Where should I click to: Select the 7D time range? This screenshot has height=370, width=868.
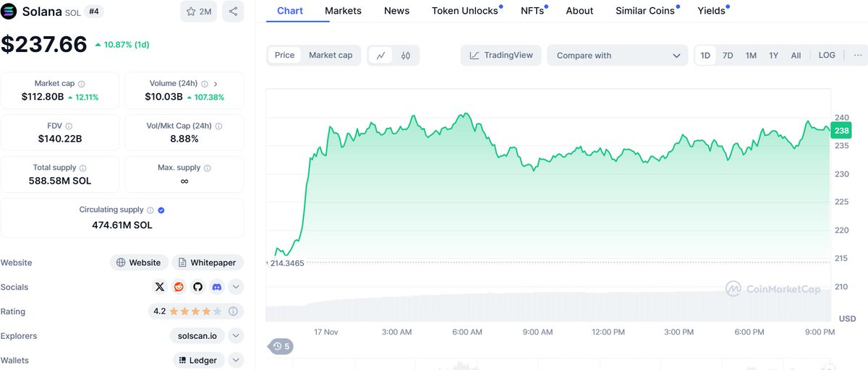(x=728, y=55)
